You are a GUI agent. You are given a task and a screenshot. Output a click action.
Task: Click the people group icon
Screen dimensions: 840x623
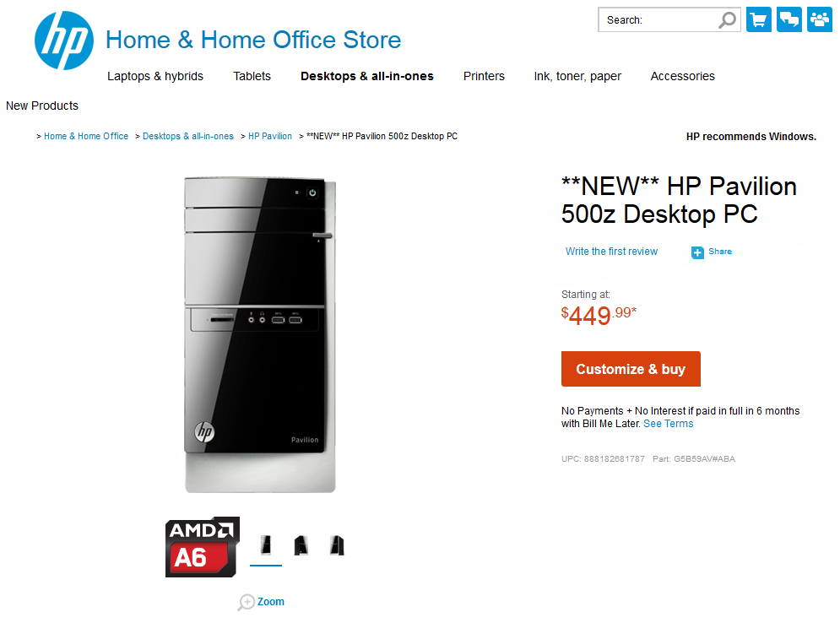pos(820,19)
